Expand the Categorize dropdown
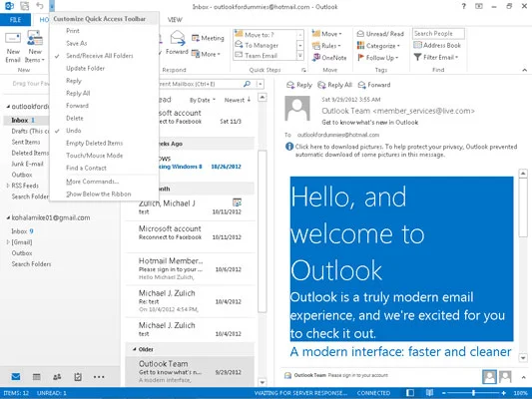Screen dimensions: 532x399 tap(378, 46)
